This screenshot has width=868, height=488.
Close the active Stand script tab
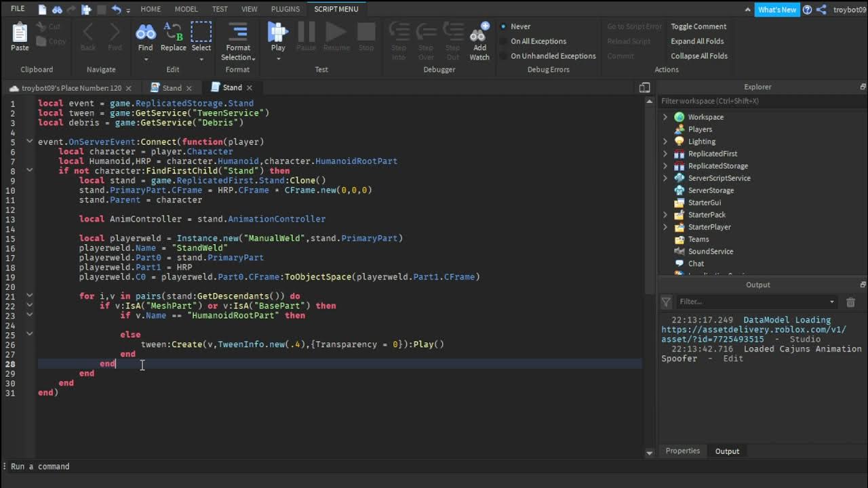(x=249, y=87)
